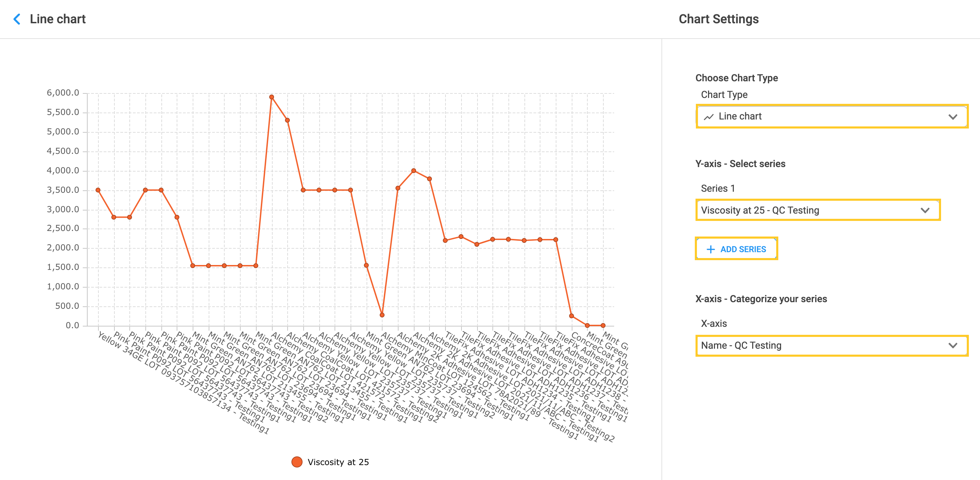
Task: Expand the Series 1 dropdown chevron
Action: pyautogui.click(x=925, y=210)
